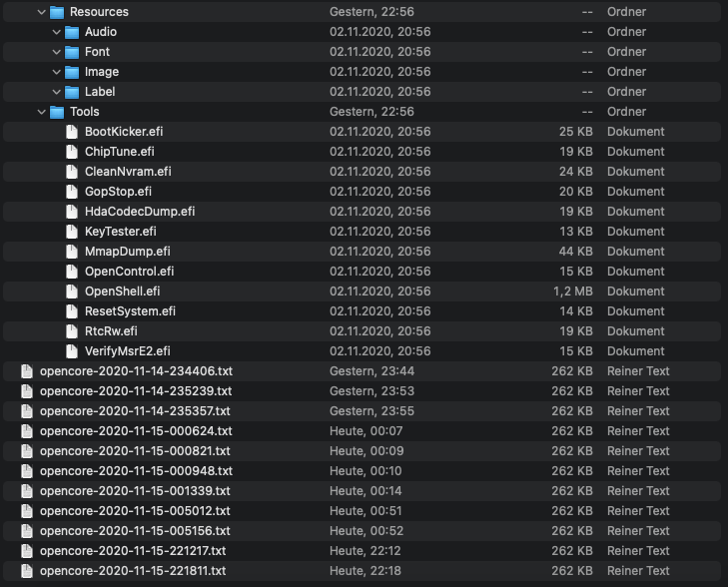728x587 pixels.
Task: Toggle the Image folder disclosure chevron
Action: (x=57, y=72)
